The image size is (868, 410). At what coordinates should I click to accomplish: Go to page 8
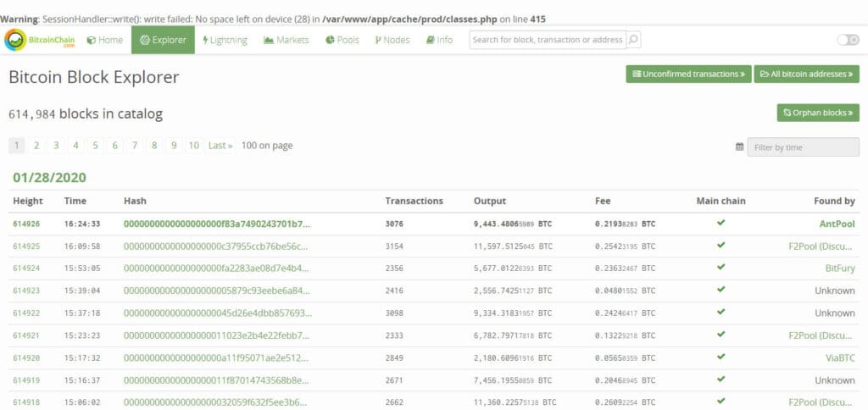coord(154,146)
